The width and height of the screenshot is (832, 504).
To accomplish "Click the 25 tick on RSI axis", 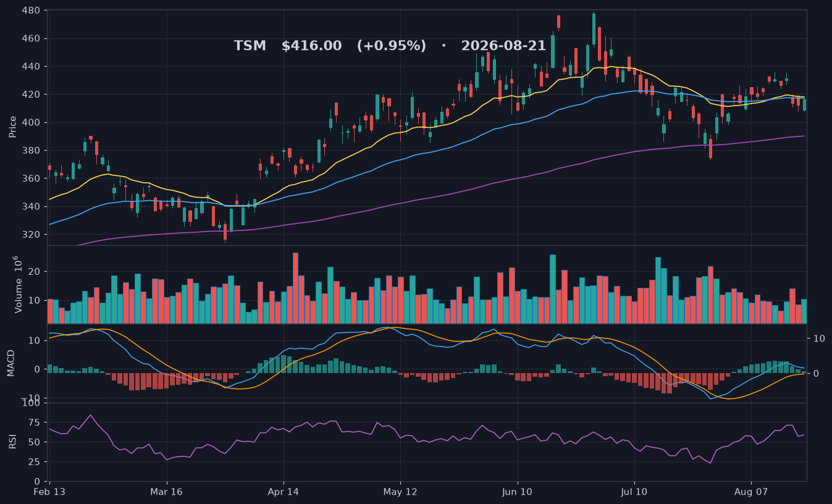I will point(35,462).
